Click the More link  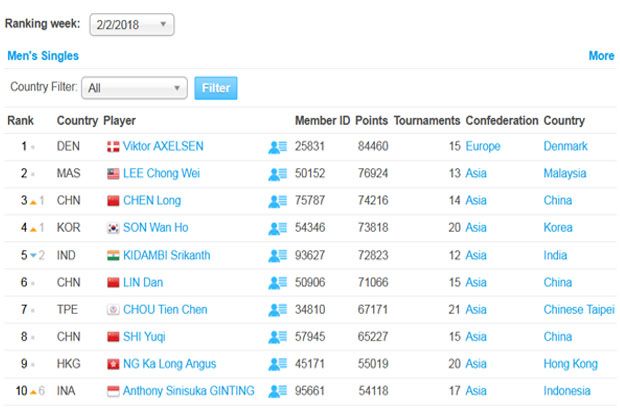click(601, 56)
